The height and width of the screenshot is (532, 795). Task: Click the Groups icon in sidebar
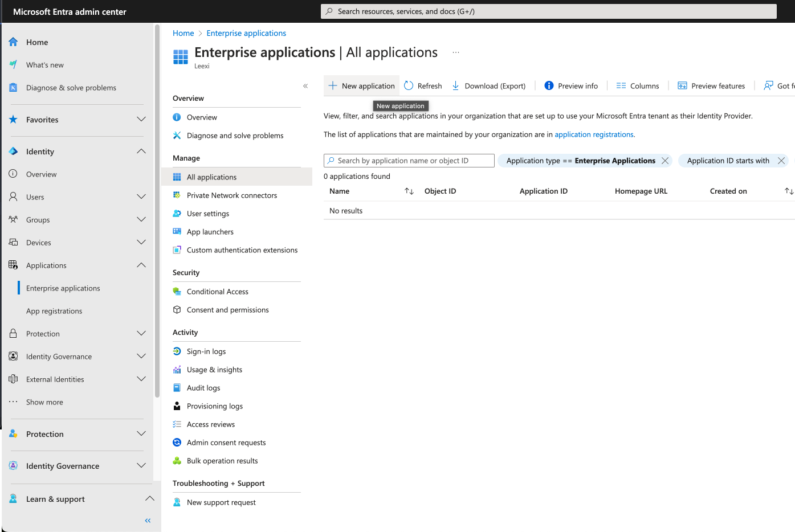pos(13,220)
